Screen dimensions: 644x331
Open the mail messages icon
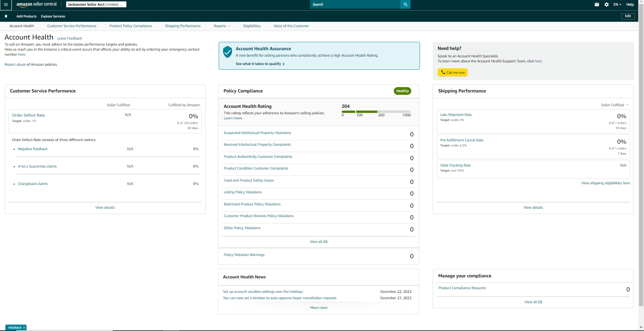point(597,5)
